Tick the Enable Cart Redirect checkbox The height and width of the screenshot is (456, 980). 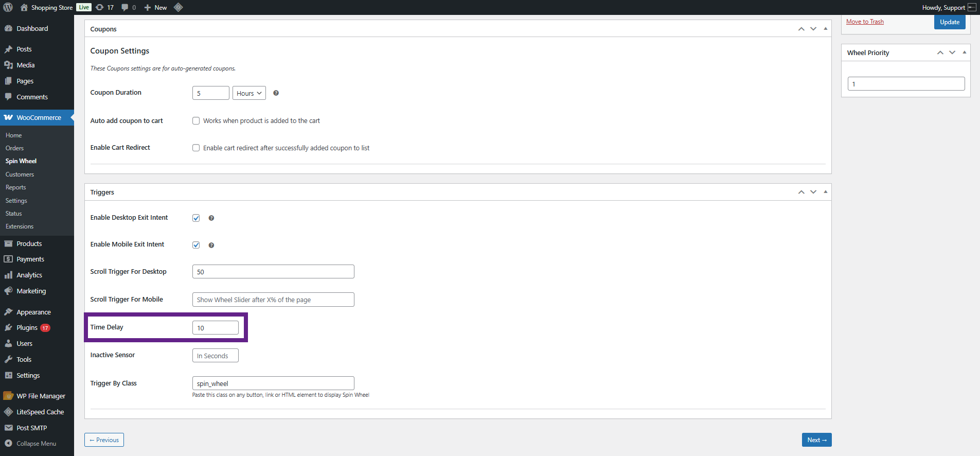[x=196, y=148]
